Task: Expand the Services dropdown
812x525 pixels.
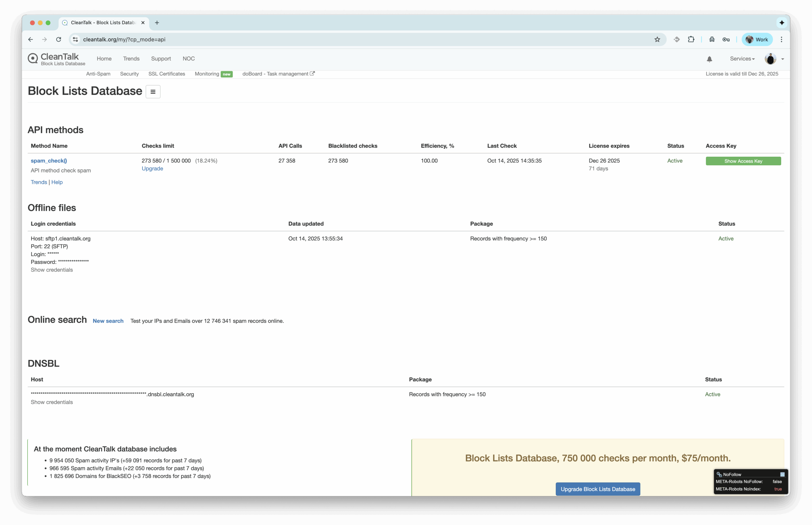Action: (742, 59)
